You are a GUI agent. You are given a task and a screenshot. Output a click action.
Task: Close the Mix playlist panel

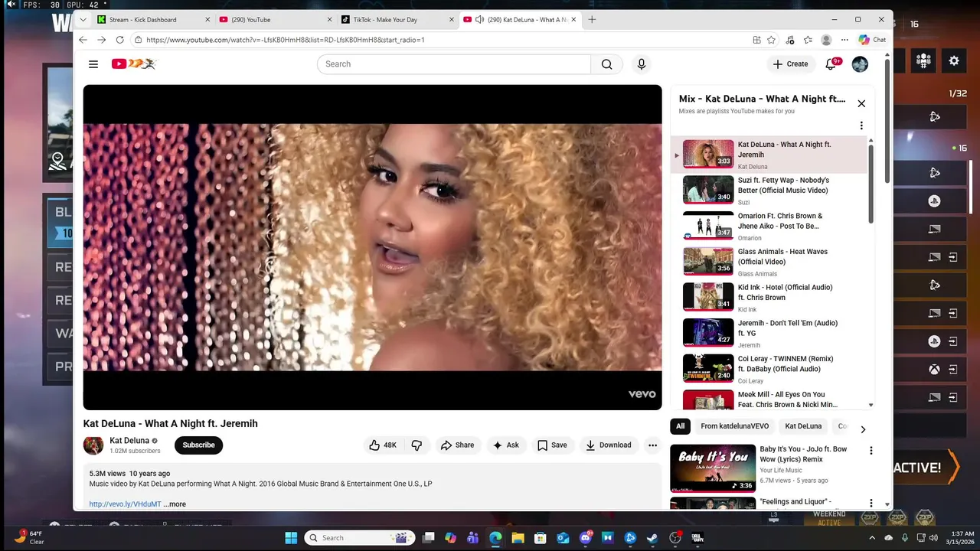[861, 103]
